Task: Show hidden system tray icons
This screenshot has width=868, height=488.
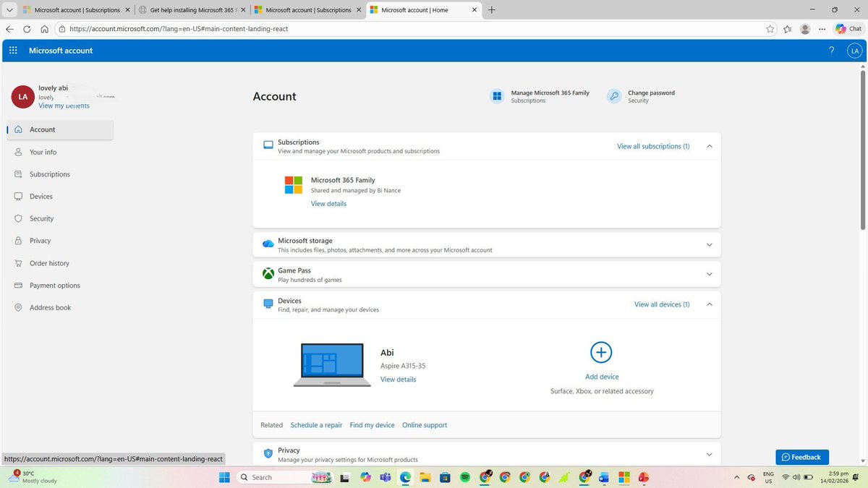Action: (x=736, y=477)
